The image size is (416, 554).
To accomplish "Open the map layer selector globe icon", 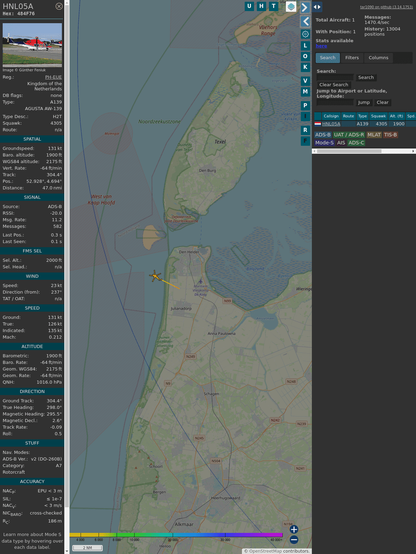I will click(291, 6).
